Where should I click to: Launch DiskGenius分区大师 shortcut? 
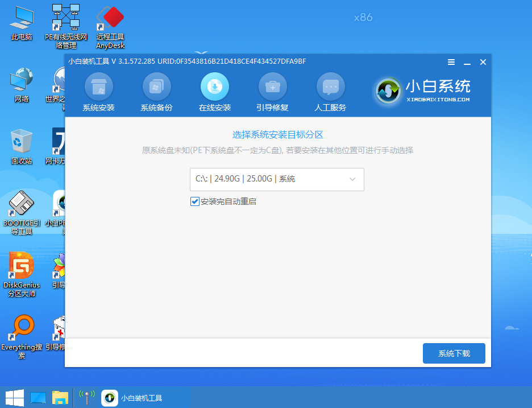point(22,274)
